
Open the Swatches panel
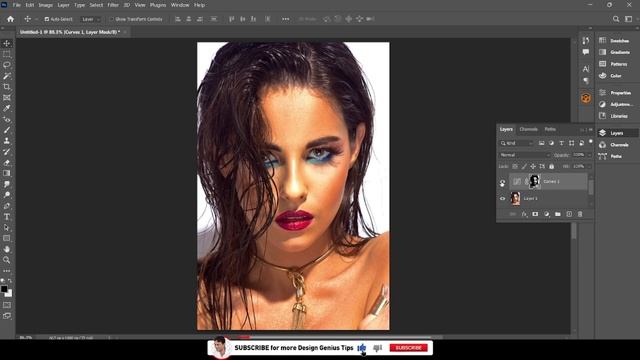click(614, 40)
